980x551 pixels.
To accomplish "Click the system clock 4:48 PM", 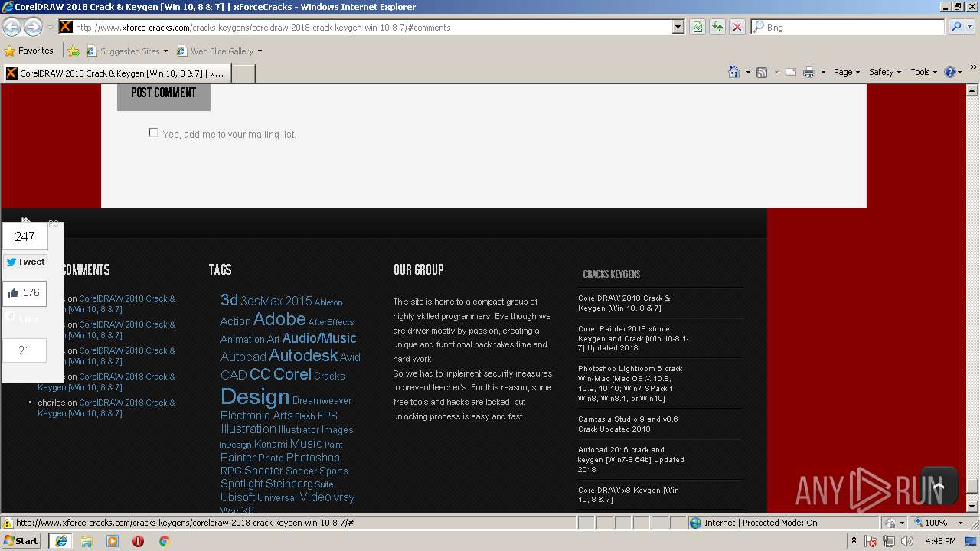I will [x=940, y=541].
